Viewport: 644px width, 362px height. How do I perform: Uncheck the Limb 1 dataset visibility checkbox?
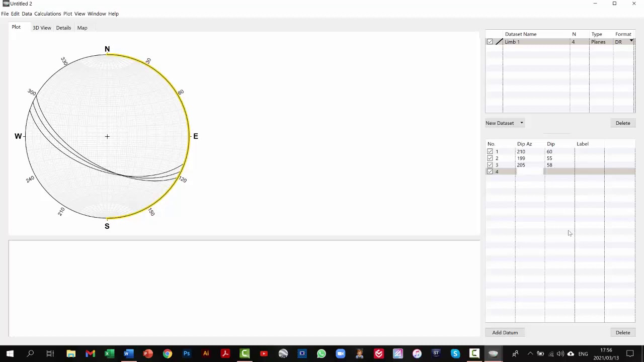[x=490, y=42]
